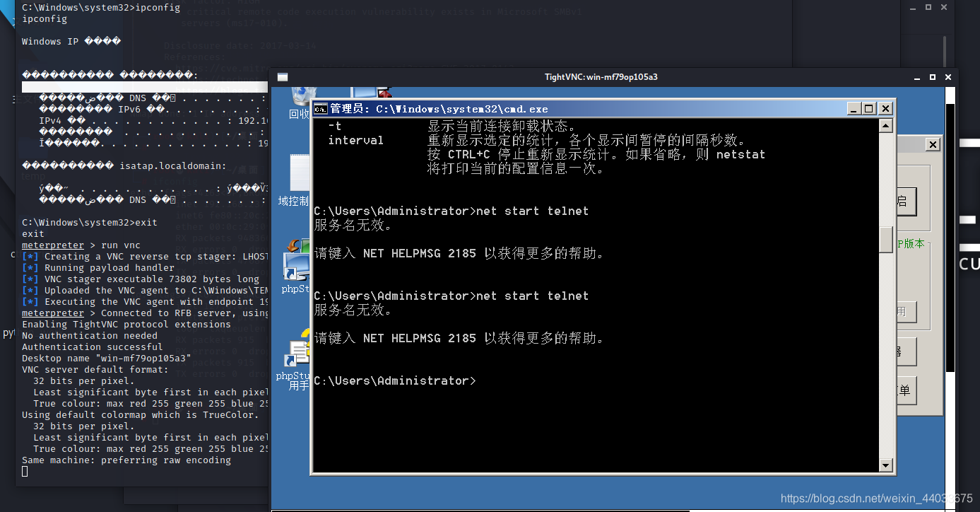Click the 'No authentication needed' line
The height and width of the screenshot is (512, 980).
click(x=90, y=336)
